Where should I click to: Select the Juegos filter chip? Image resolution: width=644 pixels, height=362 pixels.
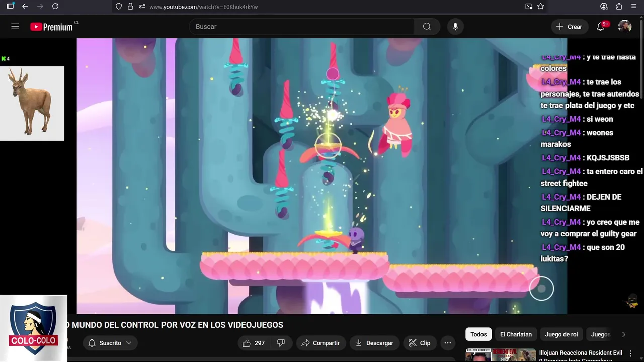point(600,334)
